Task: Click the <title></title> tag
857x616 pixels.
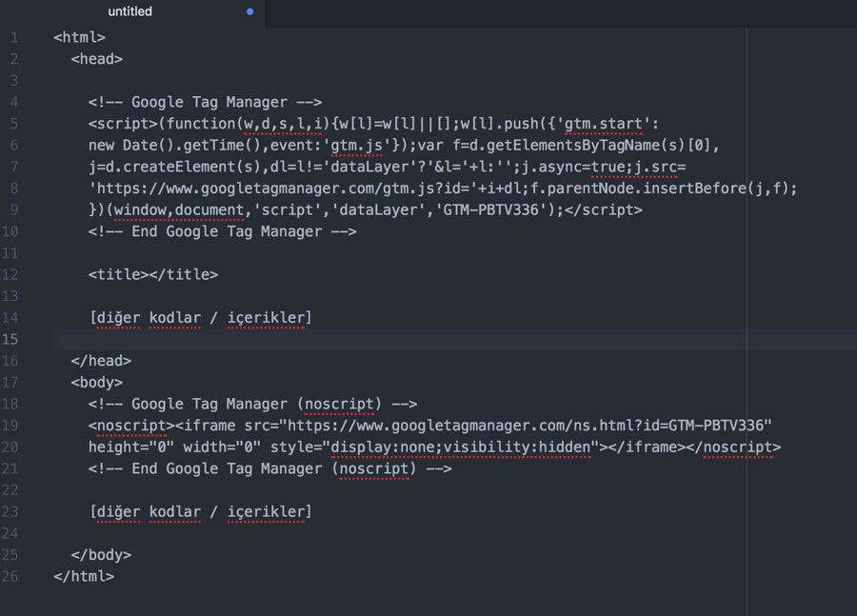Action: (x=153, y=275)
